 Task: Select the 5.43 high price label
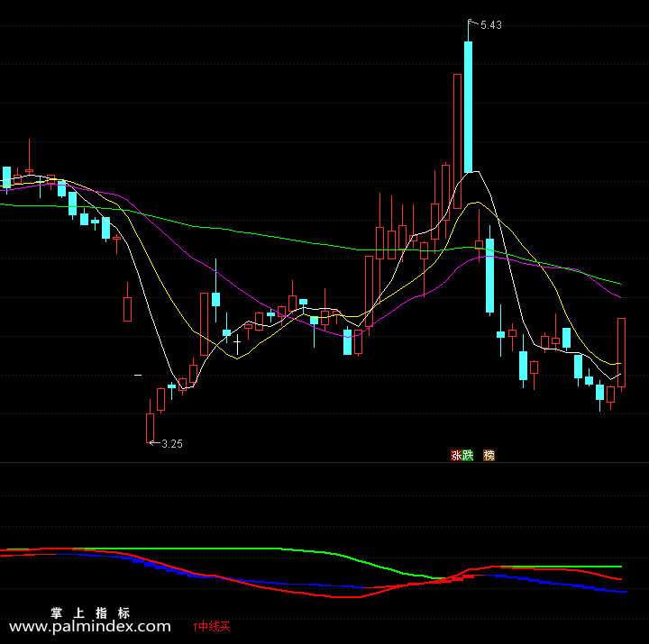click(x=491, y=25)
